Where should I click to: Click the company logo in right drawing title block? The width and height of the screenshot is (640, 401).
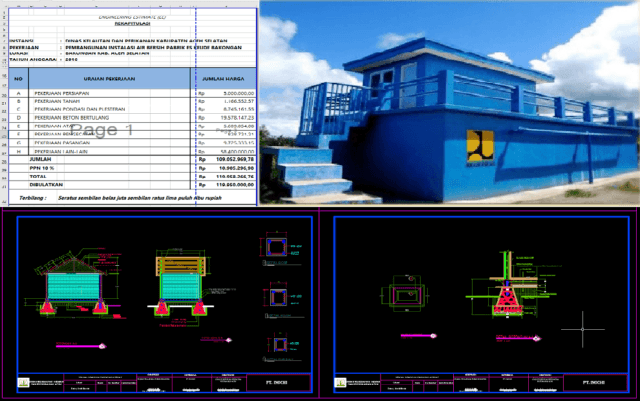[339, 384]
